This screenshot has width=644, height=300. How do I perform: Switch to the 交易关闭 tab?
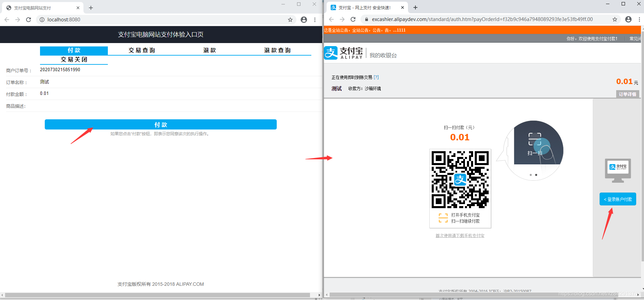coord(74,60)
